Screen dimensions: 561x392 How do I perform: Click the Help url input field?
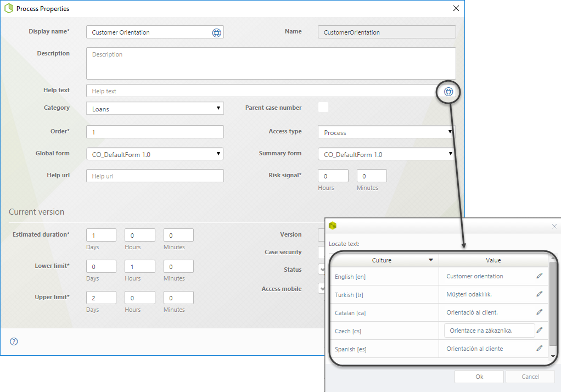[155, 176]
